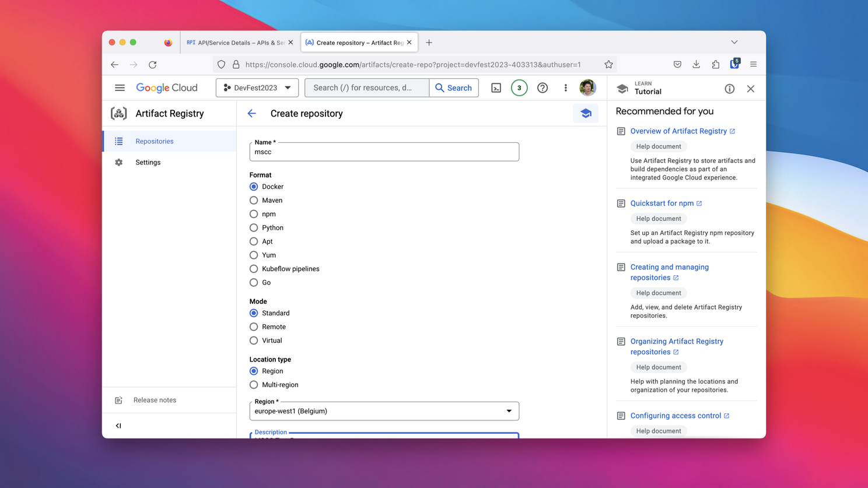
Task: Activate Cloud Shell terminal icon
Action: pos(496,88)
